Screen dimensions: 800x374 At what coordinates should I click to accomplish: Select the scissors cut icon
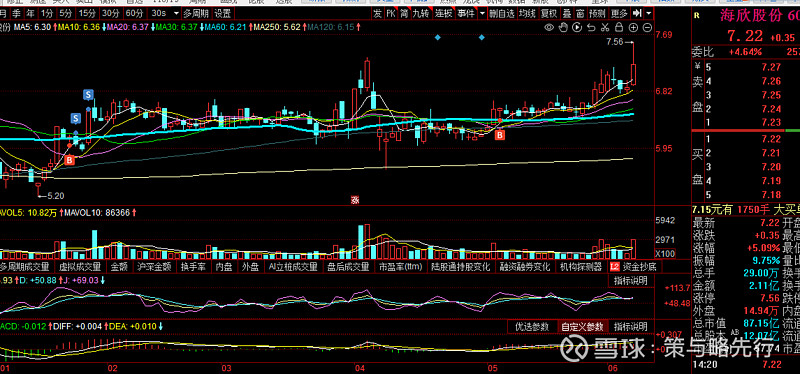tap(605, 27)
